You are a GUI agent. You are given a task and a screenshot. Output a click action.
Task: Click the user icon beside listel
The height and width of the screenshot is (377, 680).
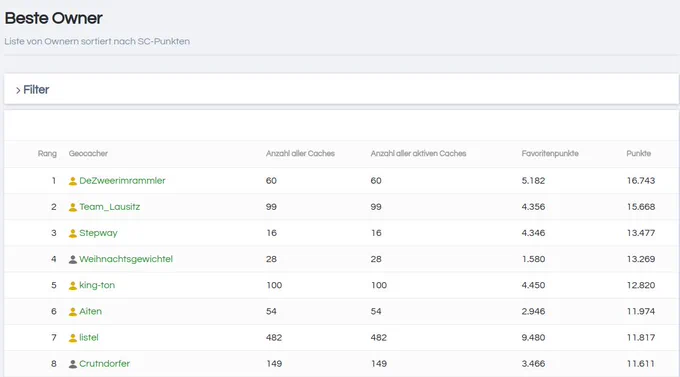tap(73, 338)
